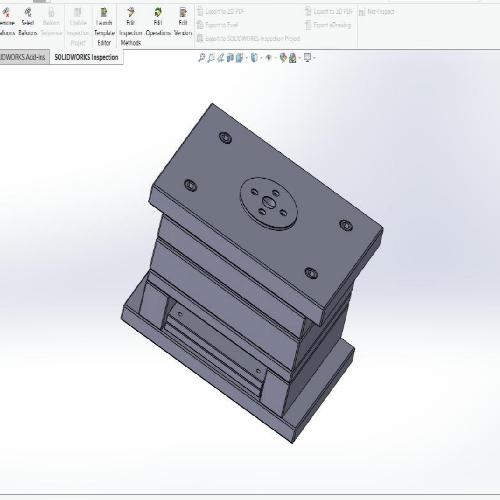The height and width of the screenshot is (500, 500).
Task: Expand Display Style dropdown arrow
Action: 261,58
